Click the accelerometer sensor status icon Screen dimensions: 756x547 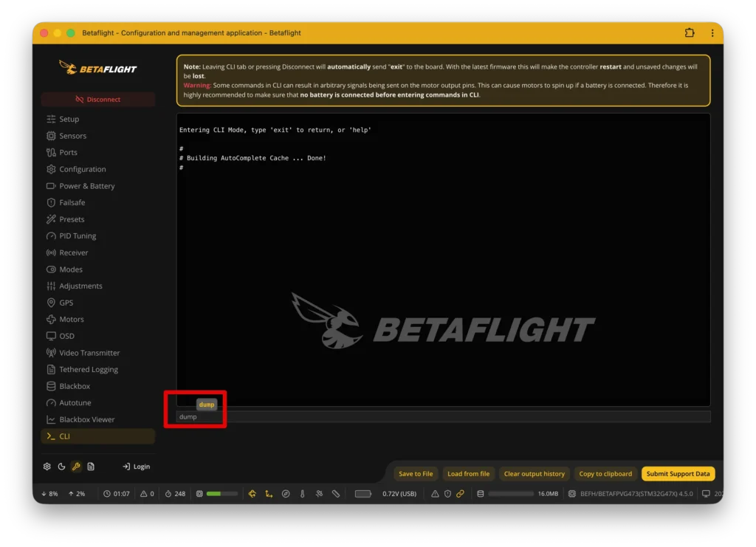click(269, 494)
